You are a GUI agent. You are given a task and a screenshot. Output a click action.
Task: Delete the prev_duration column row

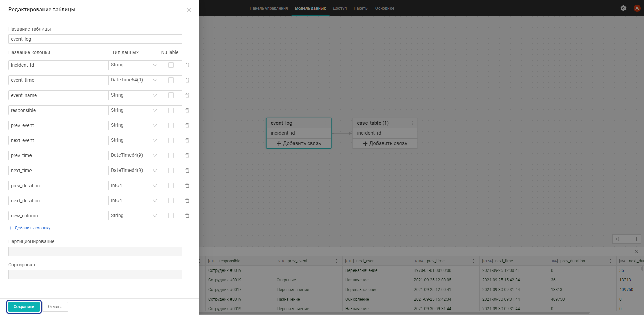tap(187, 186)
